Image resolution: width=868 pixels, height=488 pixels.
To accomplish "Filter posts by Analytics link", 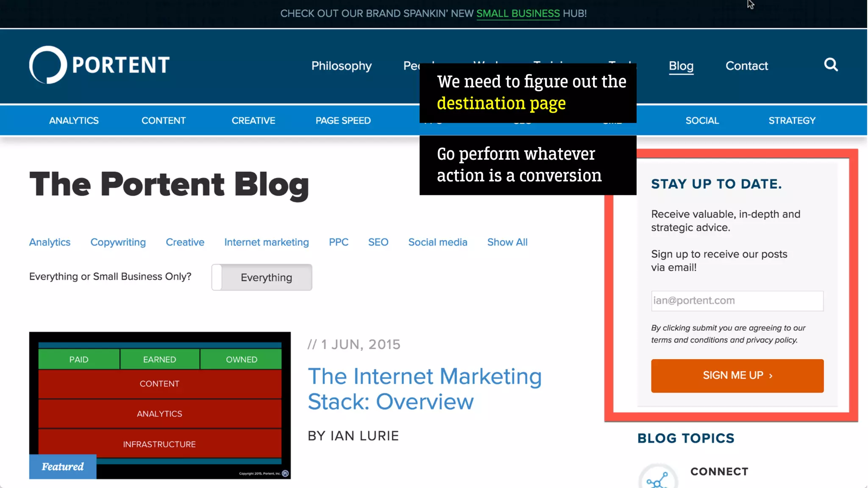I will click(x=50, y=242).
